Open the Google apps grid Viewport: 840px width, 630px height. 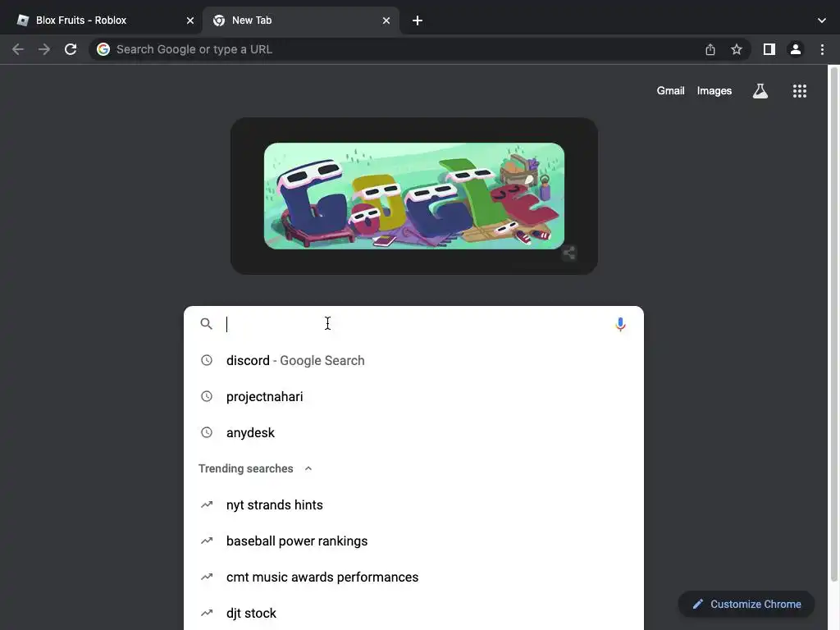click(x=800, y=91)
